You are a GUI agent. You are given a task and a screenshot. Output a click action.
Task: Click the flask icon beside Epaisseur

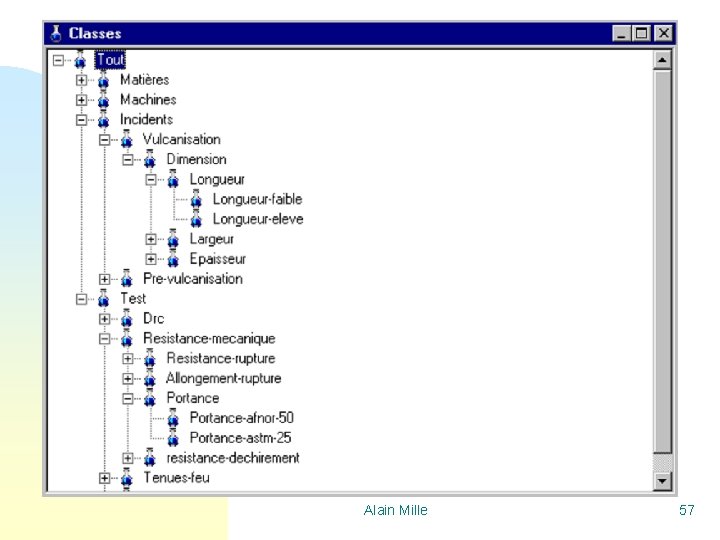[x=173, y=259]
